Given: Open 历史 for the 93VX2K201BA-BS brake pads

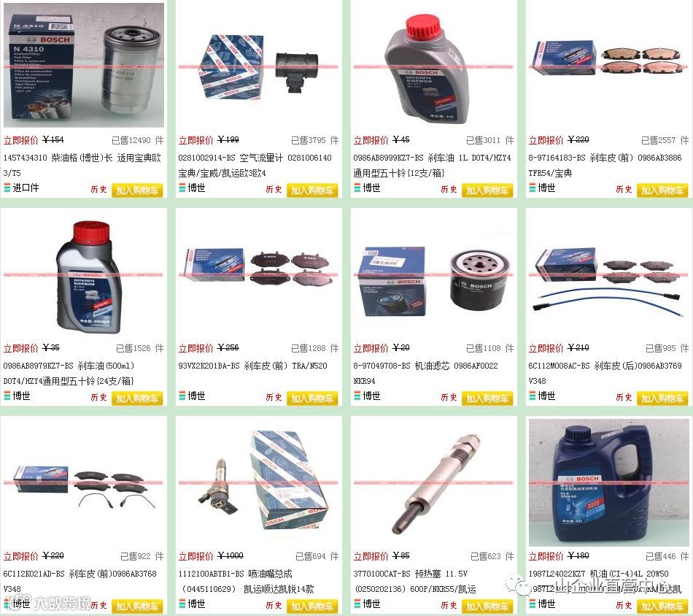Looking at the screenshot, I should (x=274, y=397).
